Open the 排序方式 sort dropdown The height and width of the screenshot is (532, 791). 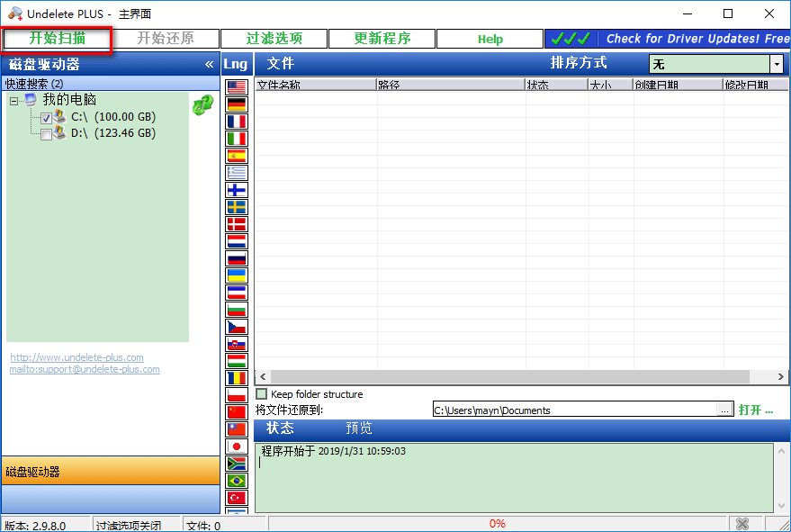(x=777, y=64)
